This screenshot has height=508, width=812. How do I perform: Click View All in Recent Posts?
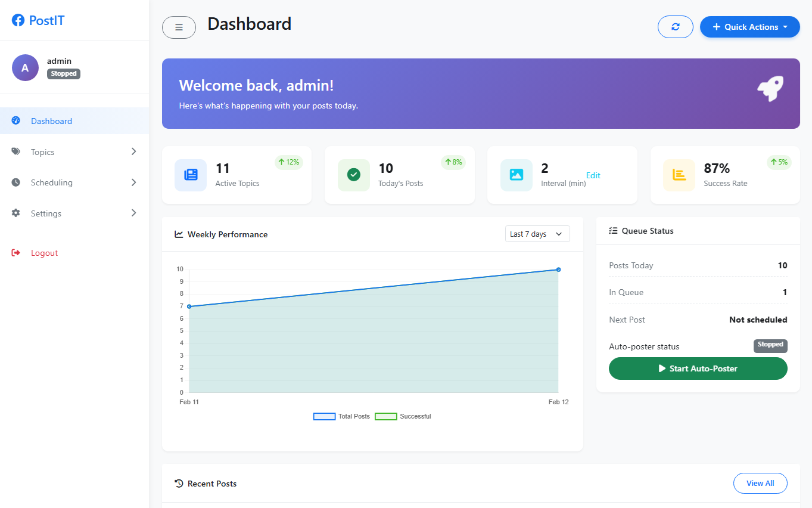coord(760,483)
